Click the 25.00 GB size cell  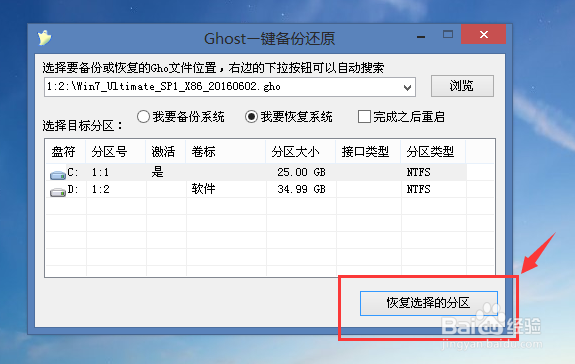click(301, 172)
